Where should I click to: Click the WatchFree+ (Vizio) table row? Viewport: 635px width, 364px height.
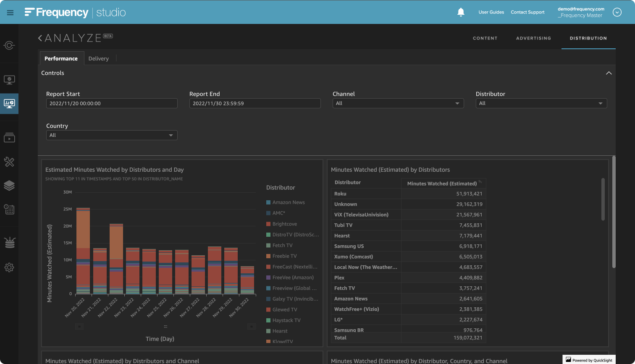(x=408, y=309)
